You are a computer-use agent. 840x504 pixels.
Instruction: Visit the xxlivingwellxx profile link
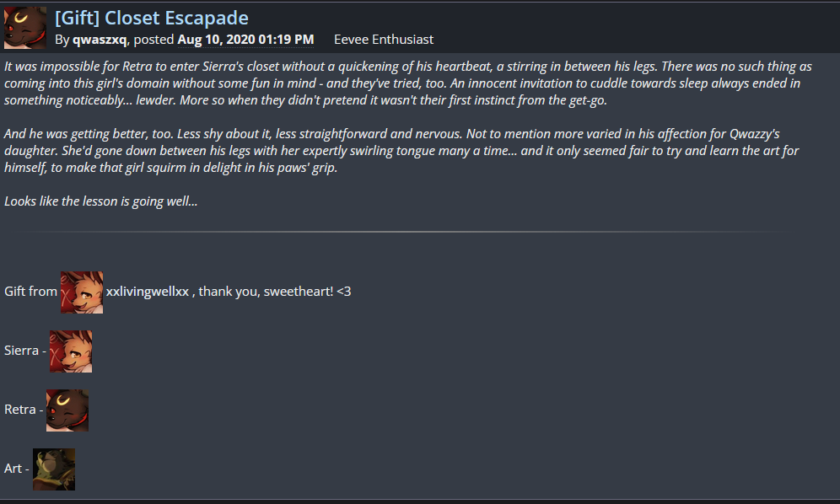(x=148, y=292)
